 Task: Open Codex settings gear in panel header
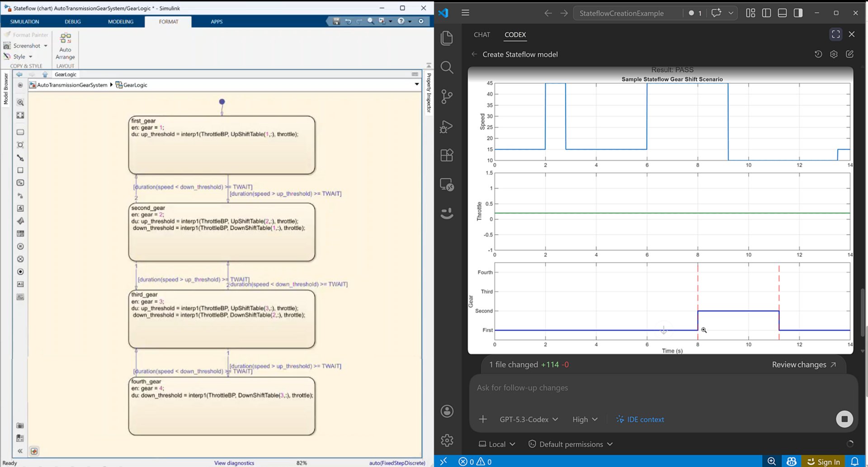834,54
